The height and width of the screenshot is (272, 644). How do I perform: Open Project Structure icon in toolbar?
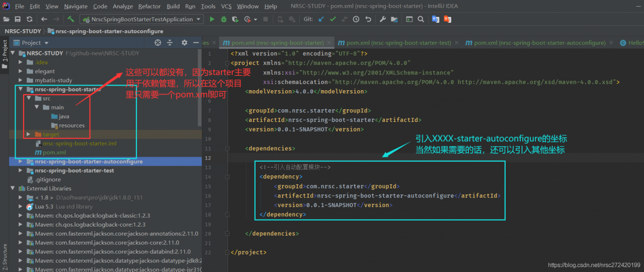coord(394,19)
